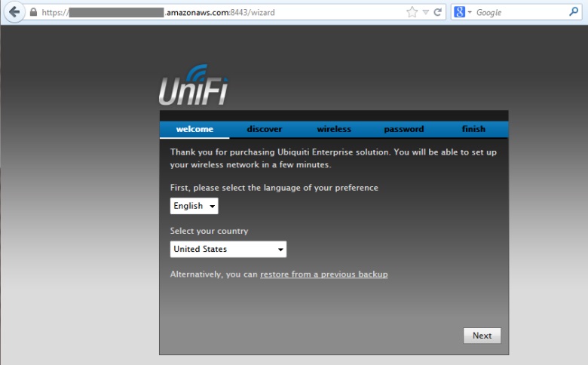
Task: Switch to the discover tab
Action: [x=265, y=129]
